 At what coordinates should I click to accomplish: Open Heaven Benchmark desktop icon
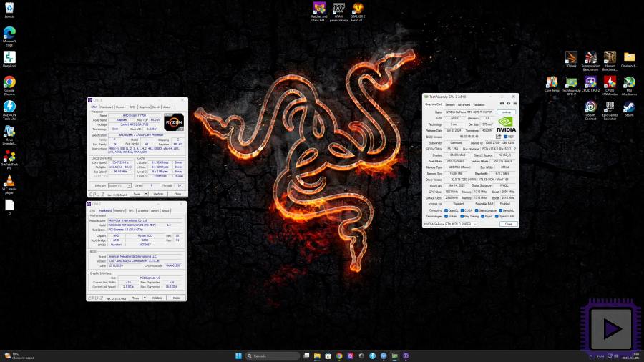coord(610,61)
